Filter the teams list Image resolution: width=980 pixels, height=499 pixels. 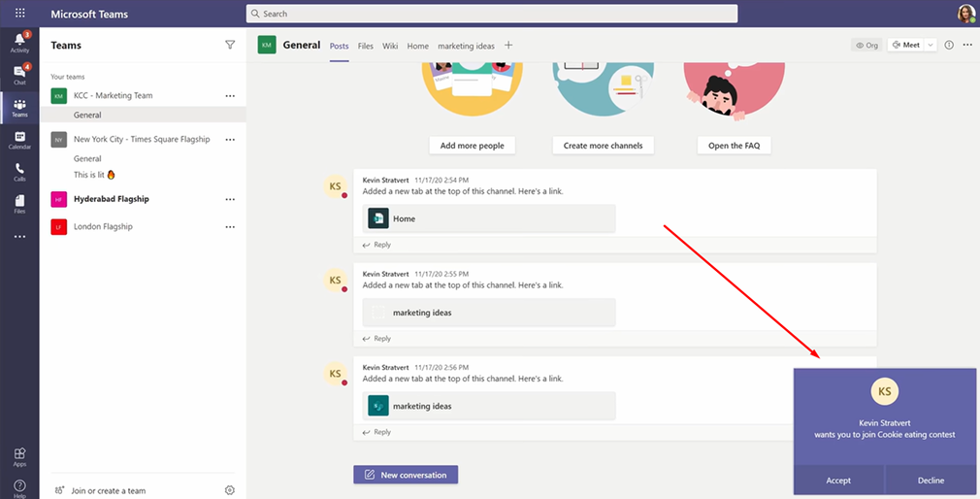(x=230, y=45)
